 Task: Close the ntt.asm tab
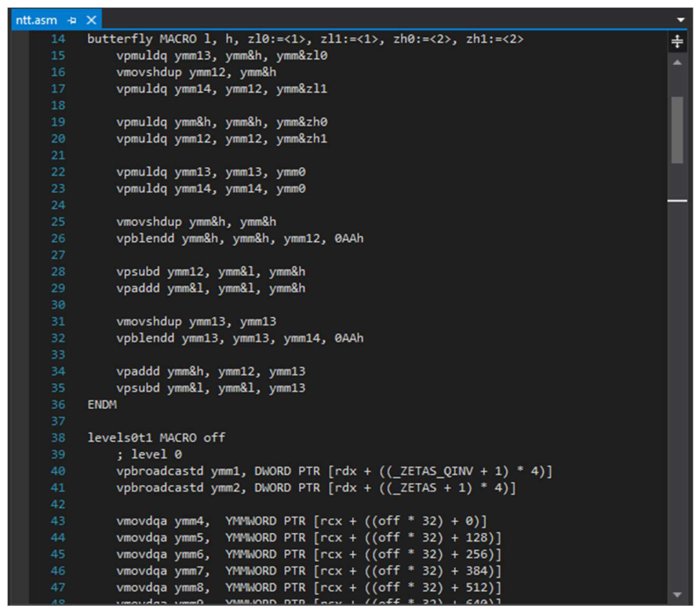pos(91,20)
